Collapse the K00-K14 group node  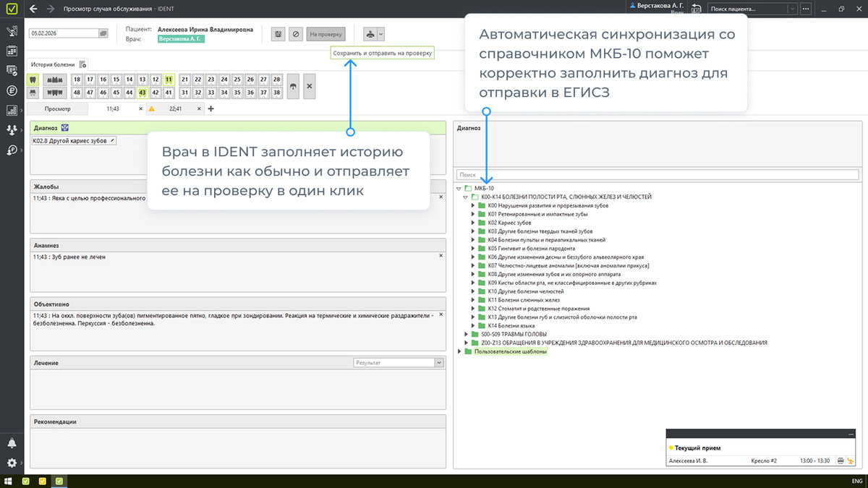pos(466,197)
